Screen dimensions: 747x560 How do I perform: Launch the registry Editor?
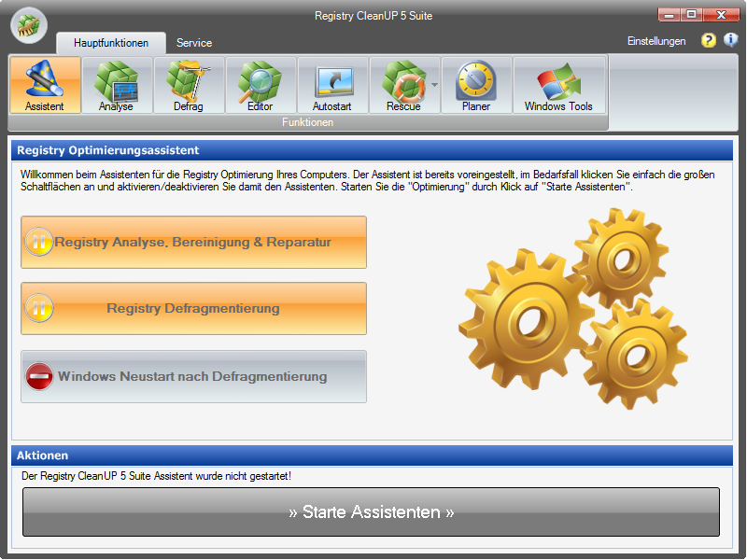(260, 85)
